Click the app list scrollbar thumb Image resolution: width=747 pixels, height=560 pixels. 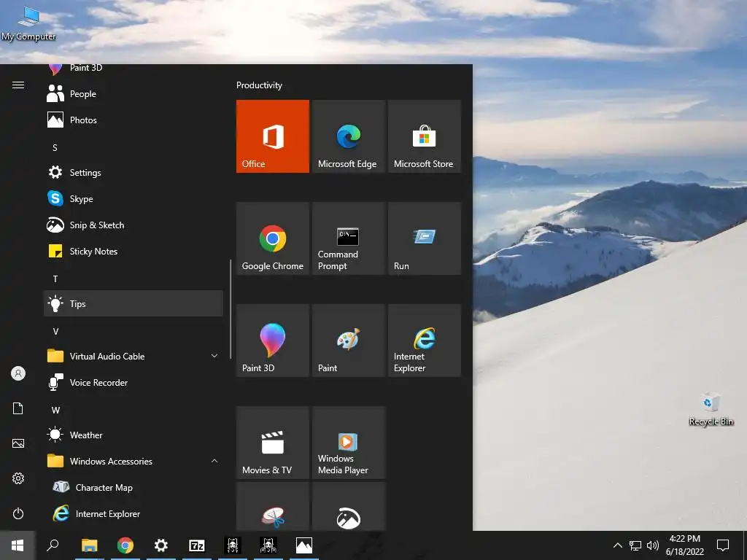click(231, 309)
